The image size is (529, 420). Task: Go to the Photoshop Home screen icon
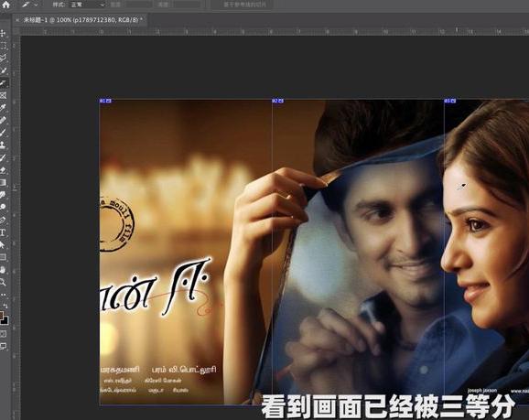(x=5, y=5)
